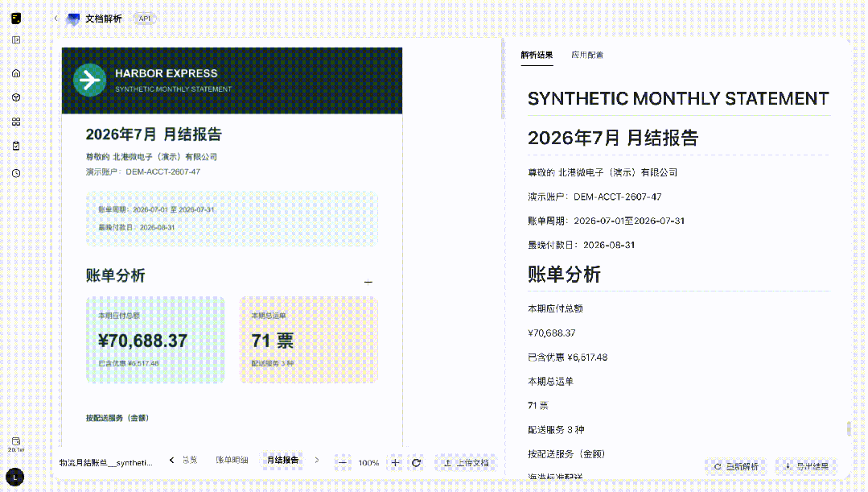Switch to the 应用配置 tab

(587, 55)
